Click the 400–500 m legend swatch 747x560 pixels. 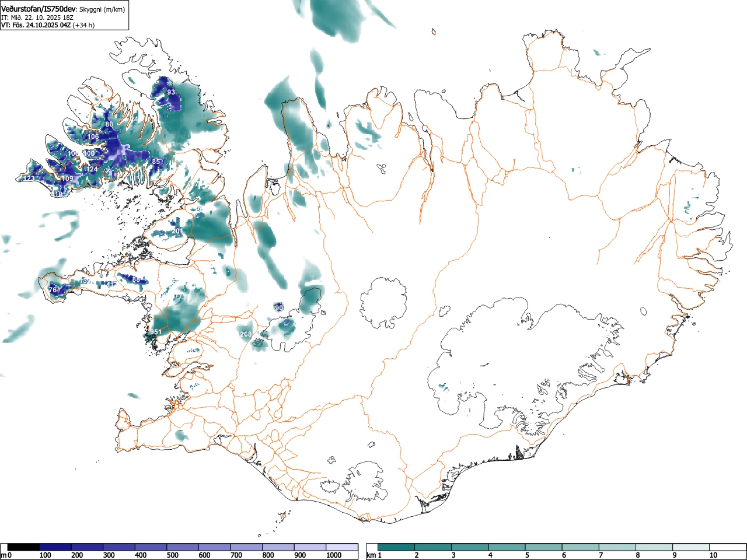[151, 547]
